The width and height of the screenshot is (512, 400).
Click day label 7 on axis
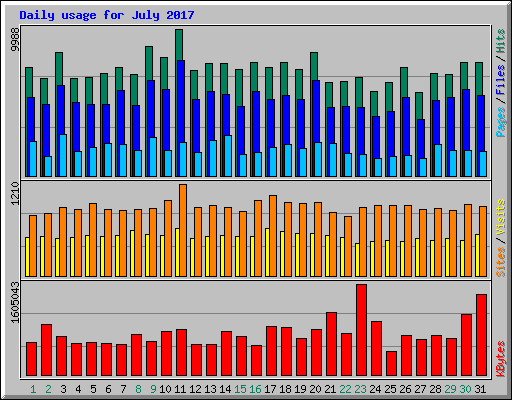point(123,389)
